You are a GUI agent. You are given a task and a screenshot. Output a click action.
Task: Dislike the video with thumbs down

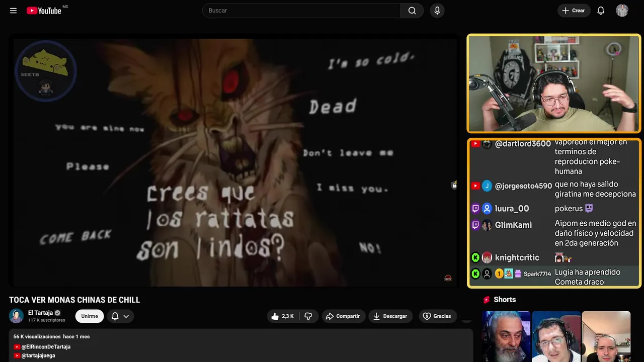tap(308, 316)
